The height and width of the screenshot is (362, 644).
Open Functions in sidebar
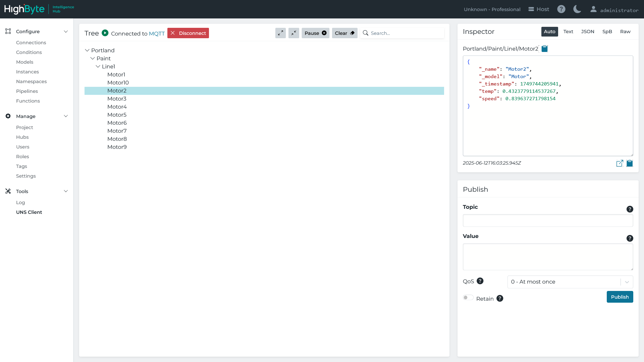pyautogui.click(x=28, y=101)
